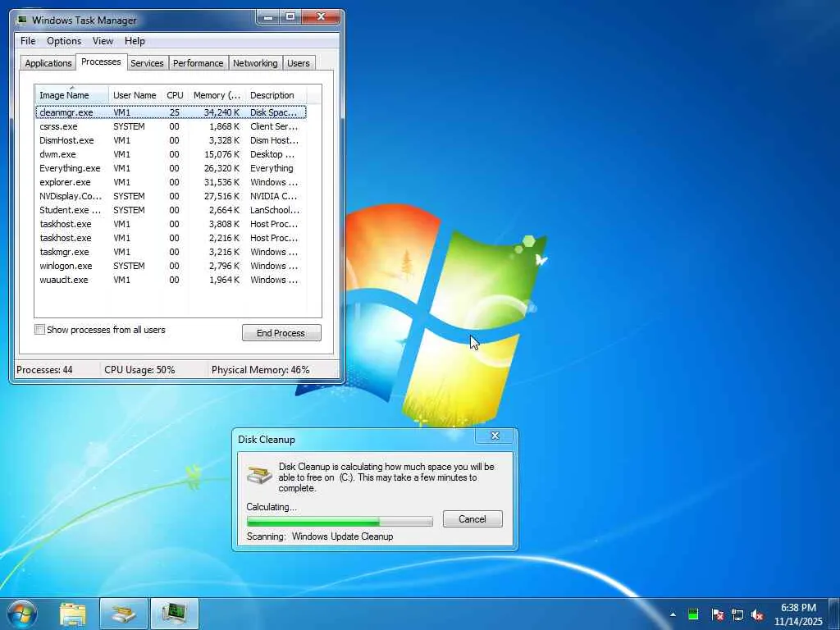The width and height of the screenshot is (840, 630).
Task: Sort by Image Name column header
Action: 72,95
